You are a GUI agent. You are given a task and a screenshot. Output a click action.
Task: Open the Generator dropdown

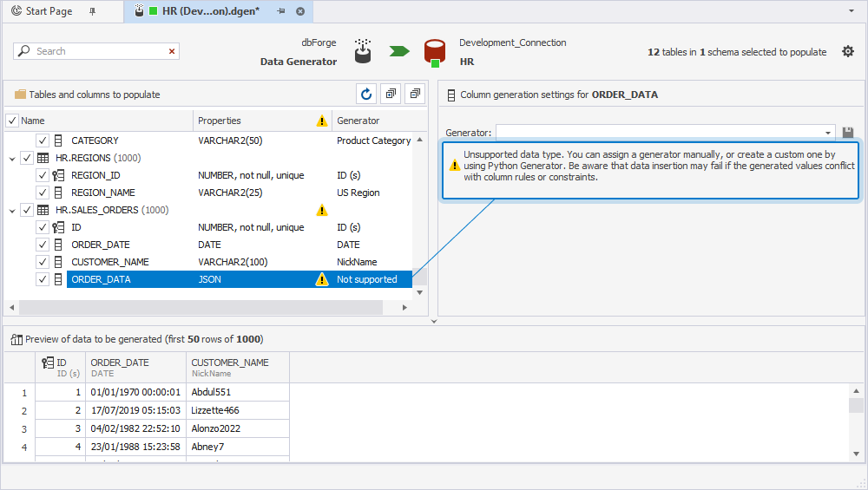[x=827, y=133]
